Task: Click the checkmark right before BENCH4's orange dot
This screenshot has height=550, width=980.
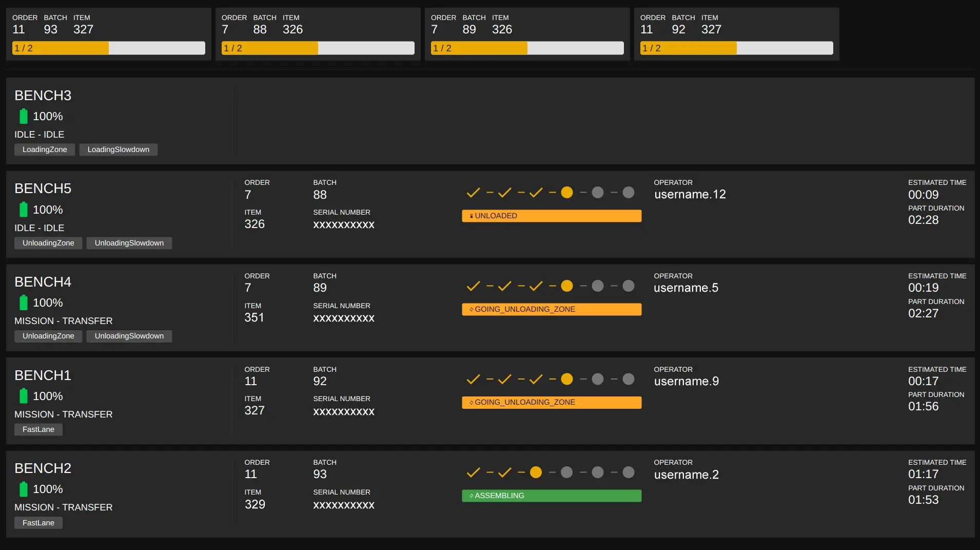Action: coord(536,286)
